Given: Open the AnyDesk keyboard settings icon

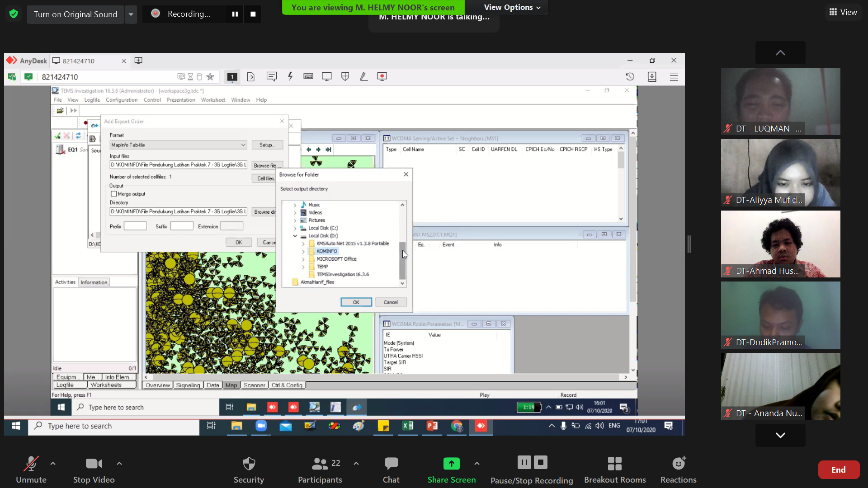Looking at the screenshot, I should (x=308, y=76).
